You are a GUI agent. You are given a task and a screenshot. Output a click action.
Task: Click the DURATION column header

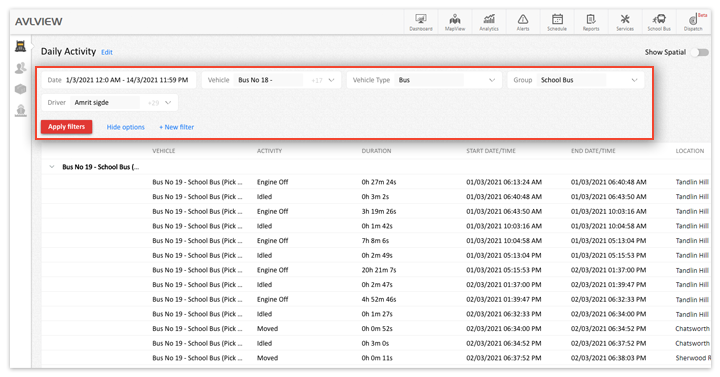point(376,151)
